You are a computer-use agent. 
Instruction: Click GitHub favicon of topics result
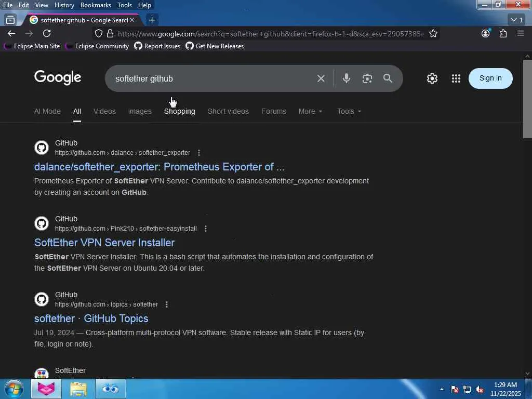point(42,299)
